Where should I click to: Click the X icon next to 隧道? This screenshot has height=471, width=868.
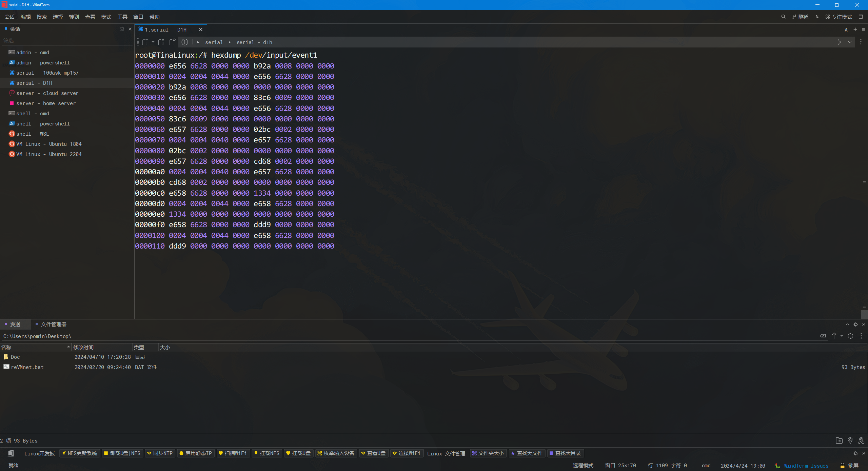pyautogui.click(x=817, y=17)
